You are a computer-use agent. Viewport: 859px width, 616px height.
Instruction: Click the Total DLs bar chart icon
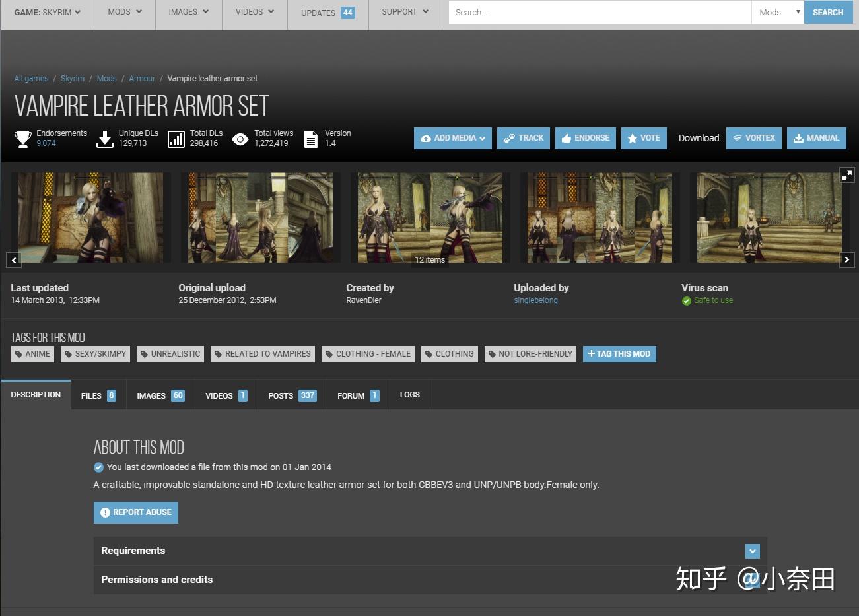click(176, 139)
